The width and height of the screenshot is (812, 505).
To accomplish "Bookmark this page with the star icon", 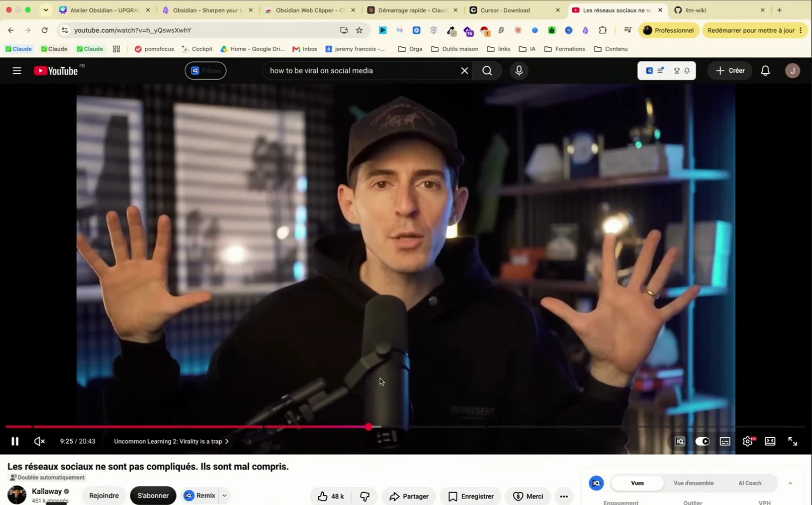I will tap(359, 30).
